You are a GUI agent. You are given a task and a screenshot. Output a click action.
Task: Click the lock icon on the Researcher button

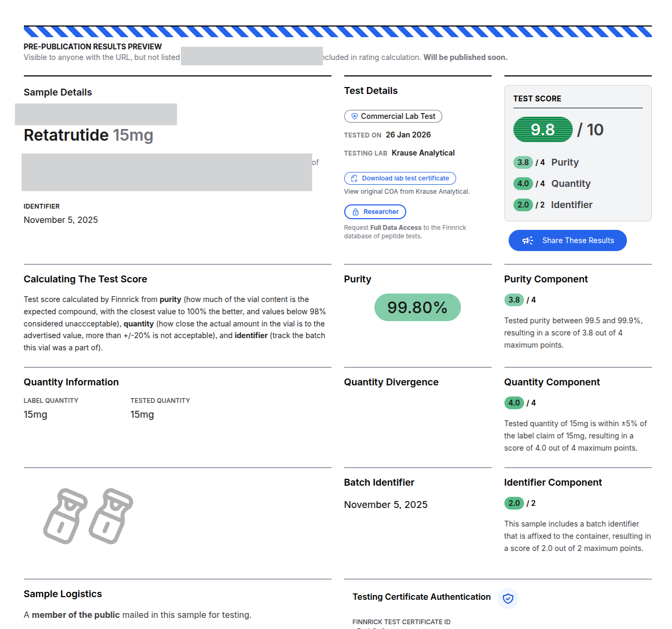click(355, 212)
